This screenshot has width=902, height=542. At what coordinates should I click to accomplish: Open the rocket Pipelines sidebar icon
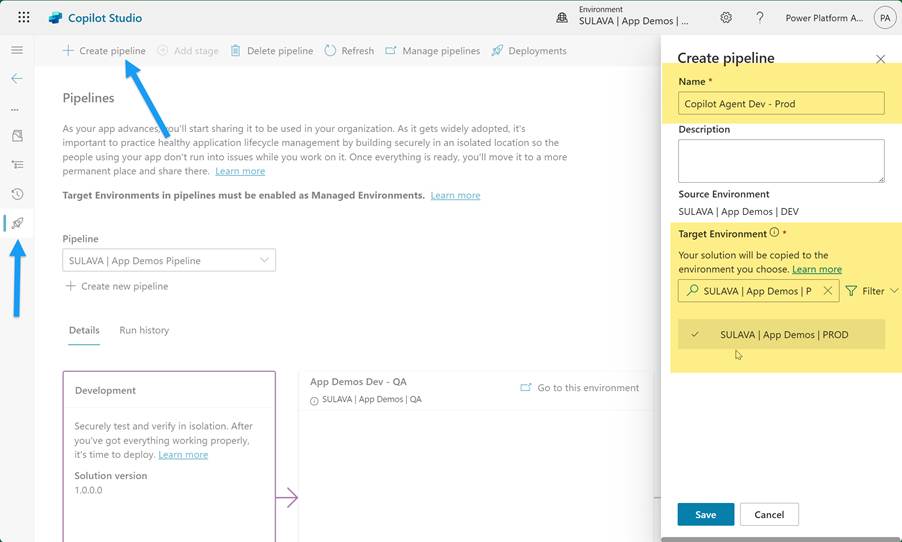(17, 223)
